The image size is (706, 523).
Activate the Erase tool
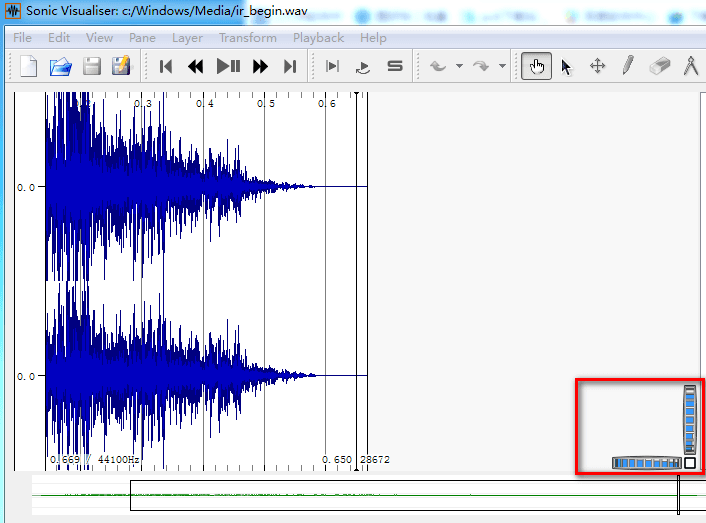point(659,67)
